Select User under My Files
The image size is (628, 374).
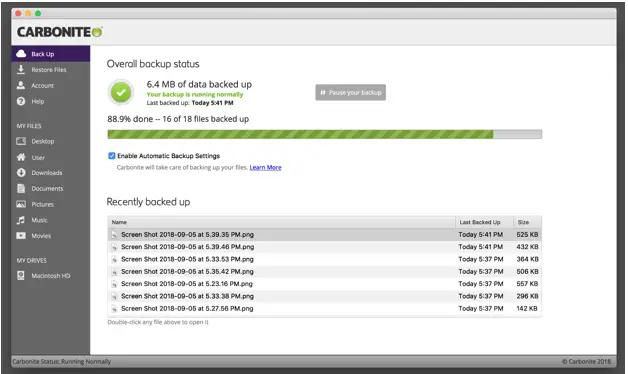coord(38,158)
